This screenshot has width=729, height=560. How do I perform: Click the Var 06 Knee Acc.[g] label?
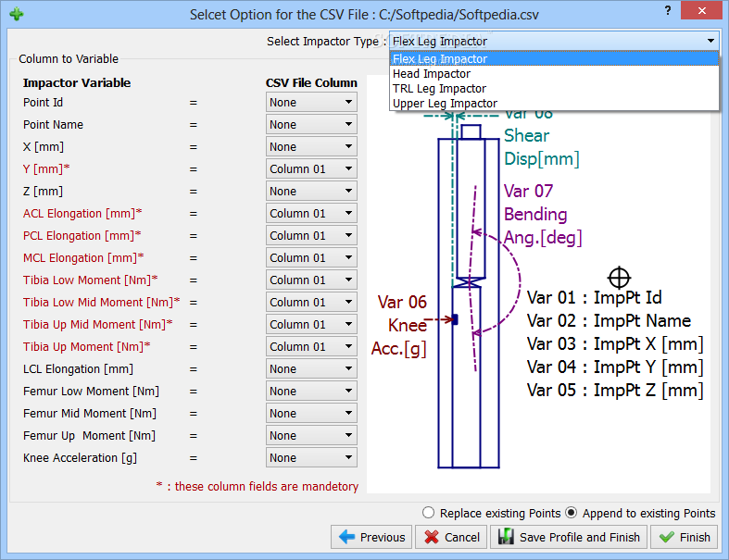pyautogui.click(x=399, y=325)
